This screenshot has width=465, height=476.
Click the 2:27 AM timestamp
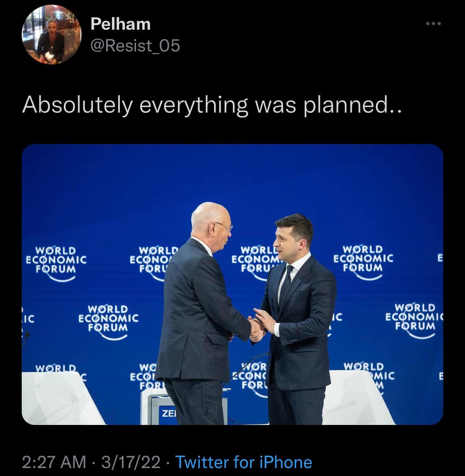54,462
